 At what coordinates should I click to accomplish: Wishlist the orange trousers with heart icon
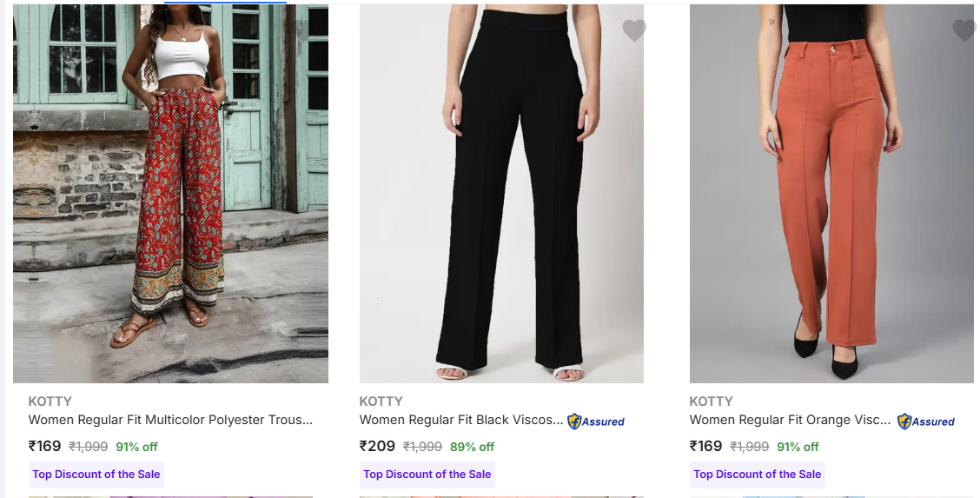(x=964, y=30)
